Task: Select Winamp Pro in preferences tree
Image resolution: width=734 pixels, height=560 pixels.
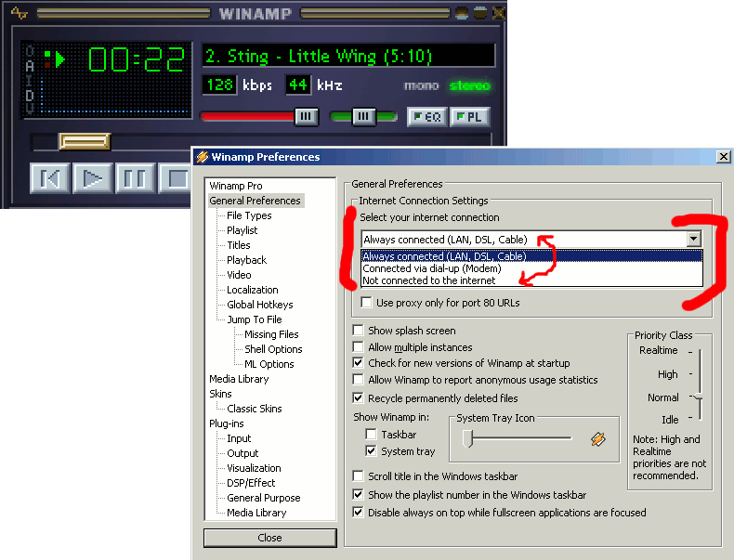Action: (x=236, y=186)
